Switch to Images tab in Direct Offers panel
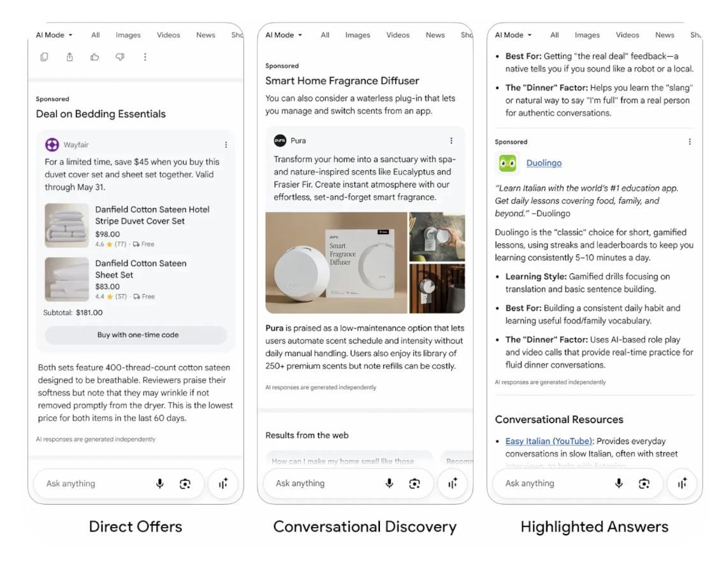Viewport: 728px width, 564px height. tap(128, 35)
